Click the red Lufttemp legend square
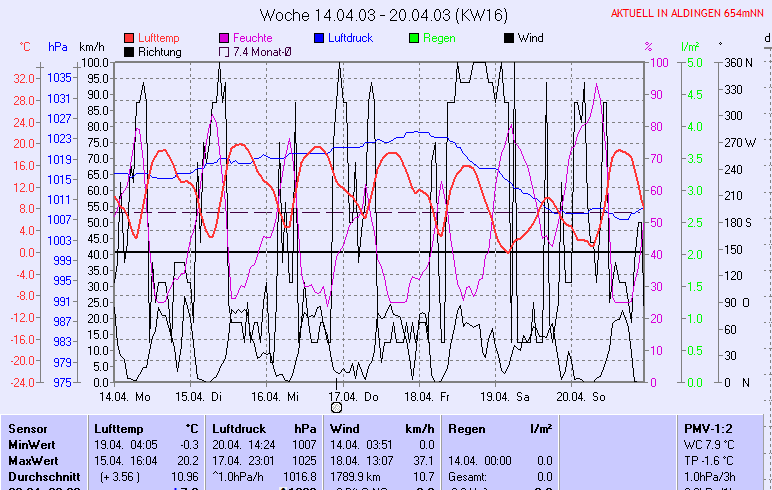The image size is (772, 490). coord(130,38)
